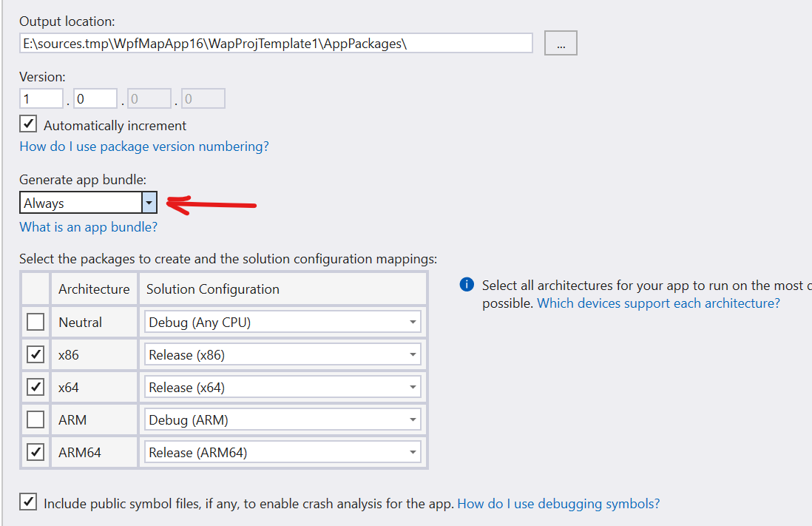Uncheck the ARM64 architecture checkbox
The height and width of the screenshot is (526, 812).
(x=35, y=452)
